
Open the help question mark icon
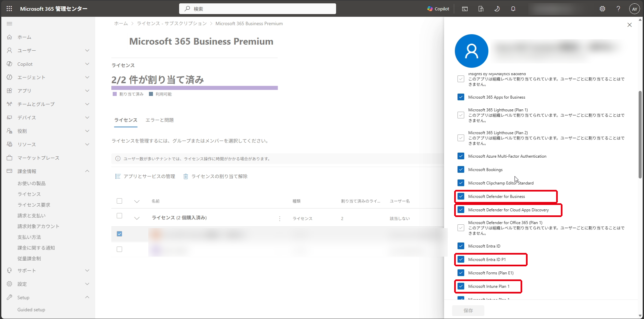pos(618,9)
